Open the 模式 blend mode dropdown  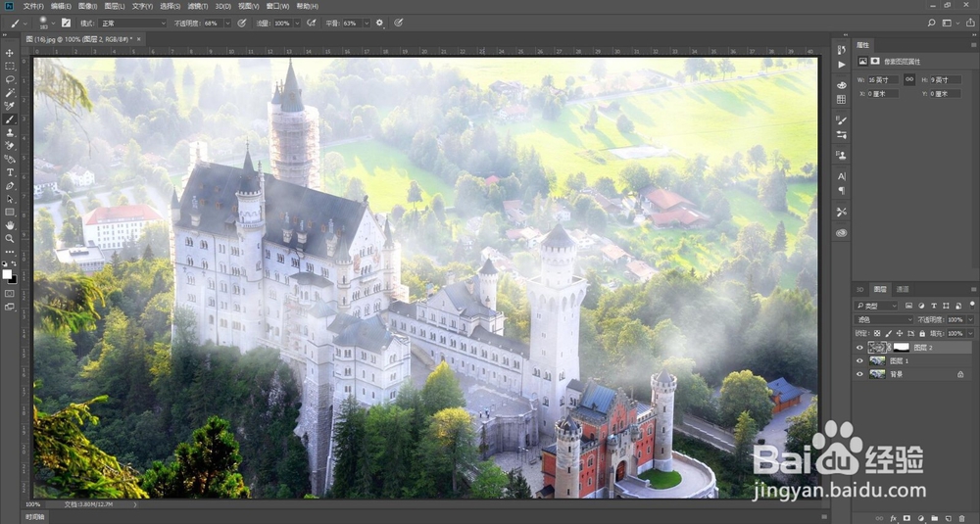132,24
